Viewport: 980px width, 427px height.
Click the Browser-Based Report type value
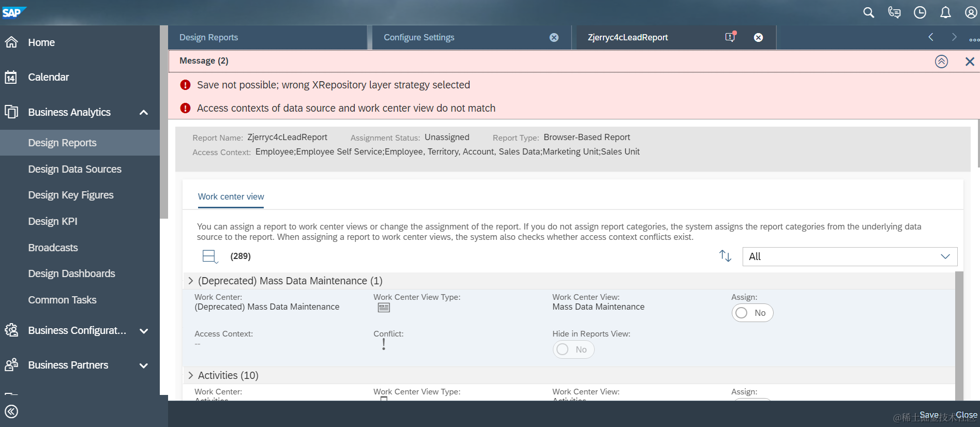587,137
